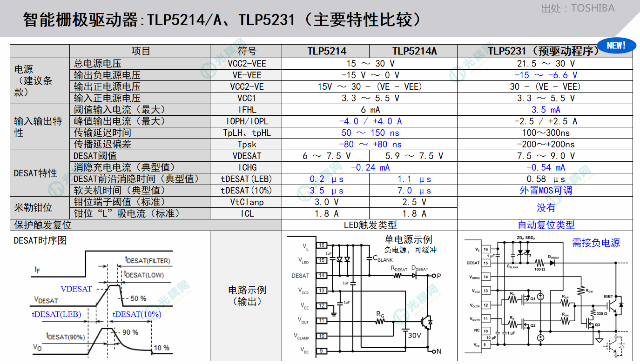
Task: Click the symbol "VE-VEE"
Action: (246, 75)
